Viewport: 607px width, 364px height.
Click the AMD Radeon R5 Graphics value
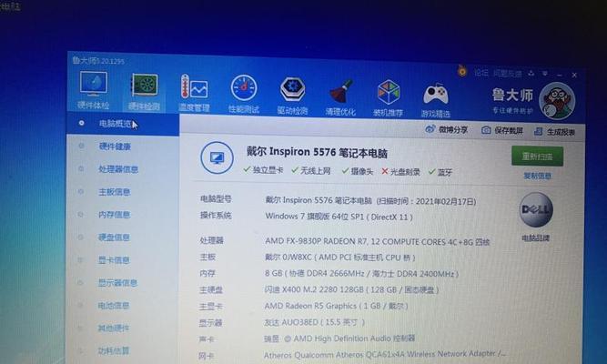336,306
